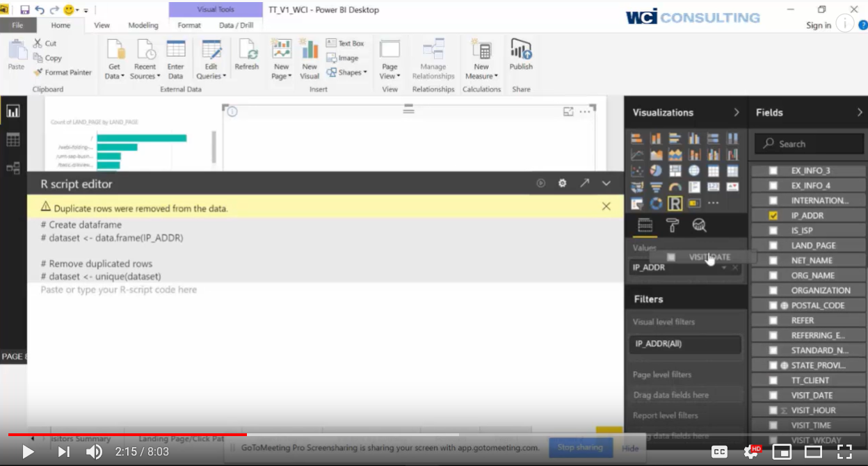Select the waterfall chart visualization
This screenshot has height=466, width=868.
[732, 154]
